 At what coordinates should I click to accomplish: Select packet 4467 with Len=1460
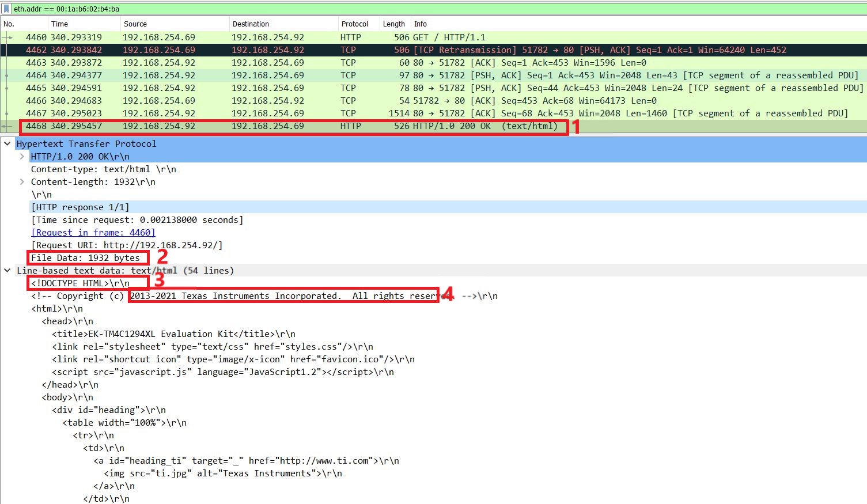288,113
